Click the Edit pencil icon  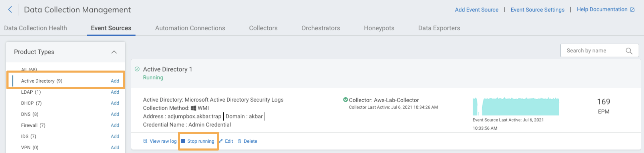tap(221, 141)
